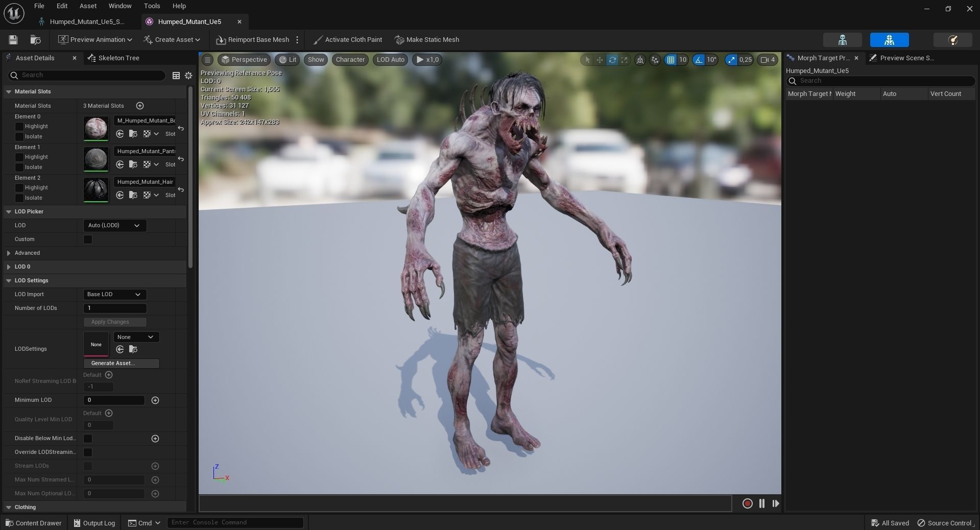Image resolution: width=980 pixels, height=530 pixels.
Task: Switch to the Preview Scene Settings tab
Action: 902,58
